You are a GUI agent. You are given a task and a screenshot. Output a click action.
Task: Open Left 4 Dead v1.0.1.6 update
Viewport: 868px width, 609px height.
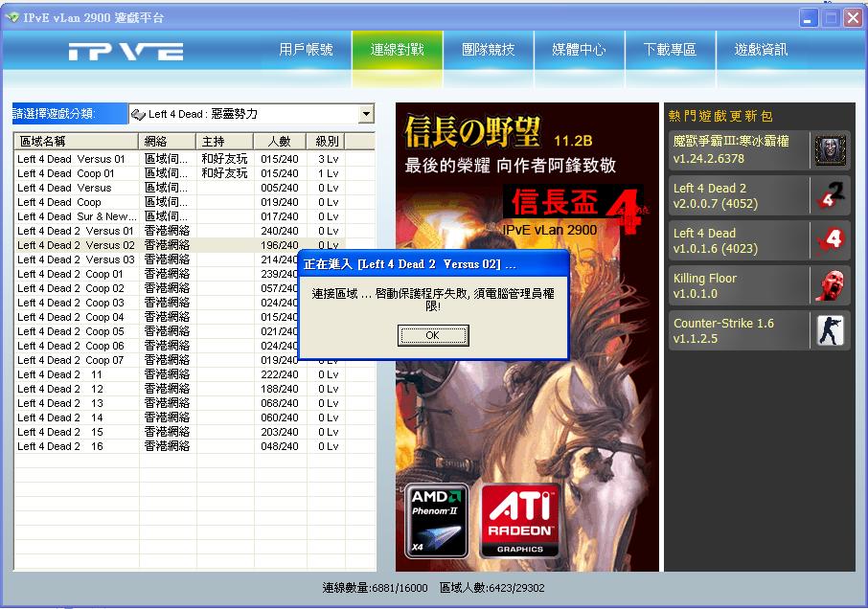pos(759,240)
